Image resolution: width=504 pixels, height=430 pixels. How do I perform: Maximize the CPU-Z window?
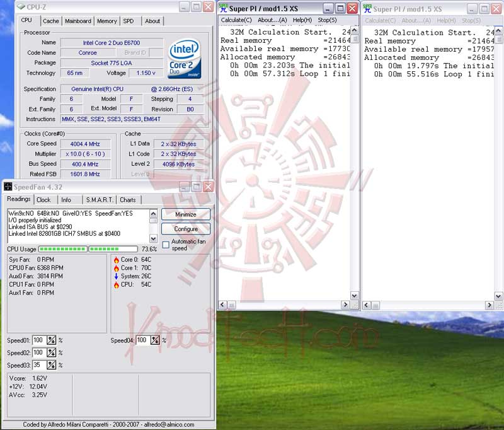(196, 7)
